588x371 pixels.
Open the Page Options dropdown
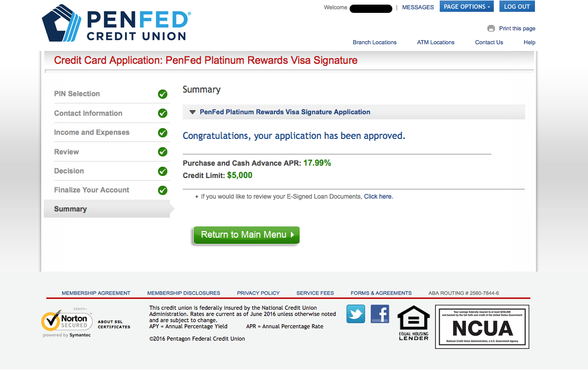pos(466,7)
